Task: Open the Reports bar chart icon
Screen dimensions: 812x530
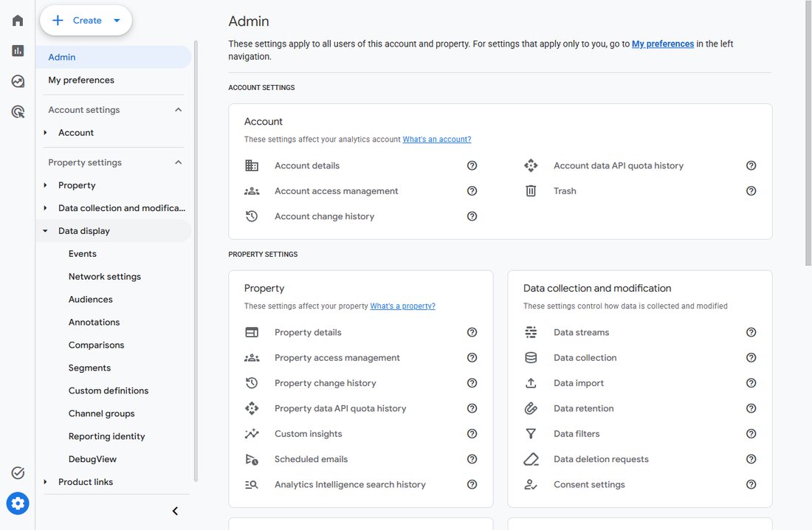Action: tap(18, 50)
